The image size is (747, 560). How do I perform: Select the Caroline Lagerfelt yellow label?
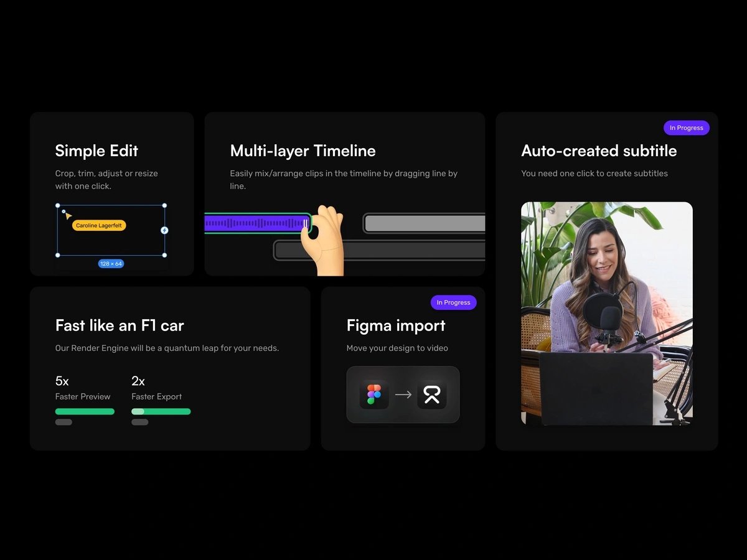[99, 225]
